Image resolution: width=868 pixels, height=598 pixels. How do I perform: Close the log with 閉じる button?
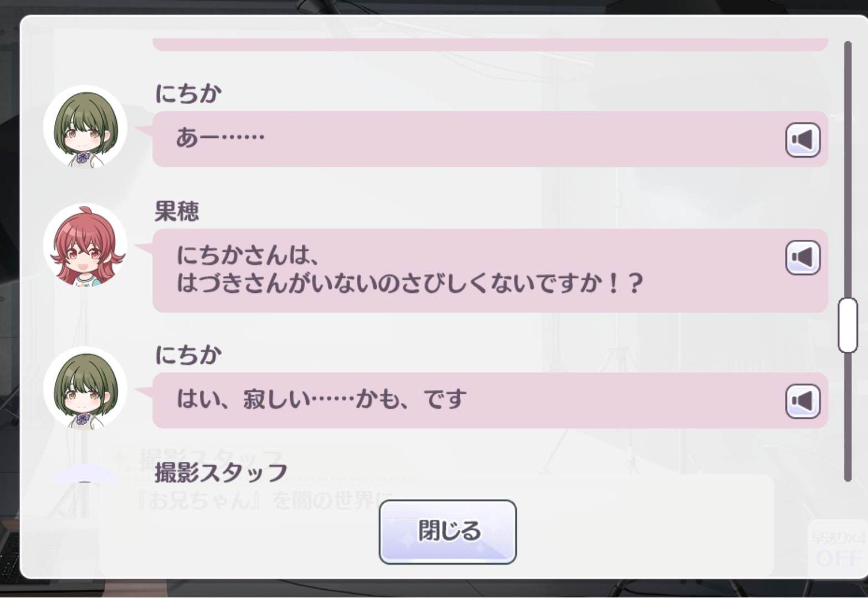coord(448,532)
